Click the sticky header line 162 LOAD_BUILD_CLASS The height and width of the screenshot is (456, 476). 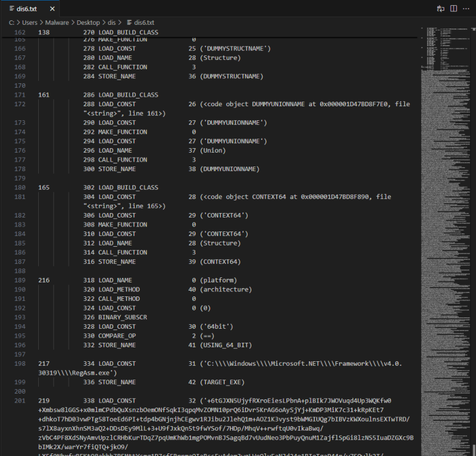coord(209,32)
